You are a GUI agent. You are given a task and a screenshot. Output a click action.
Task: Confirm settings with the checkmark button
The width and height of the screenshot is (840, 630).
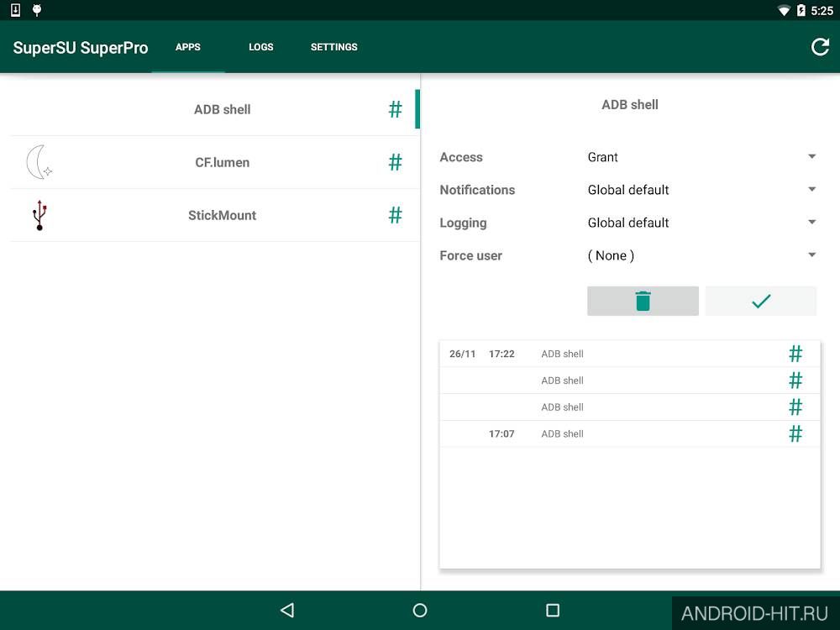pos(761,301)
